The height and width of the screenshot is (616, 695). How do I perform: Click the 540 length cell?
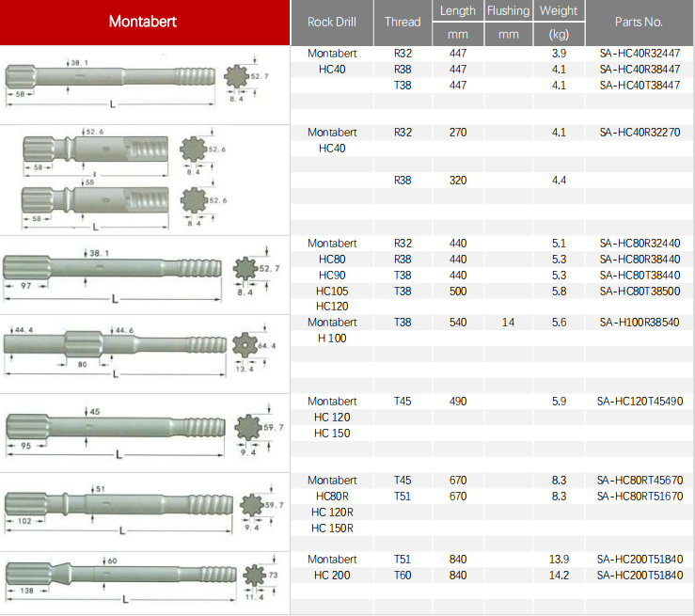[458, 323]
